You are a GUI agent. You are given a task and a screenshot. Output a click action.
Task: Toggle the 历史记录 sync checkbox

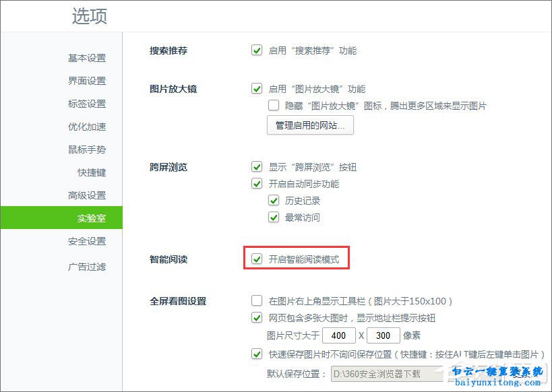point(274,201)
